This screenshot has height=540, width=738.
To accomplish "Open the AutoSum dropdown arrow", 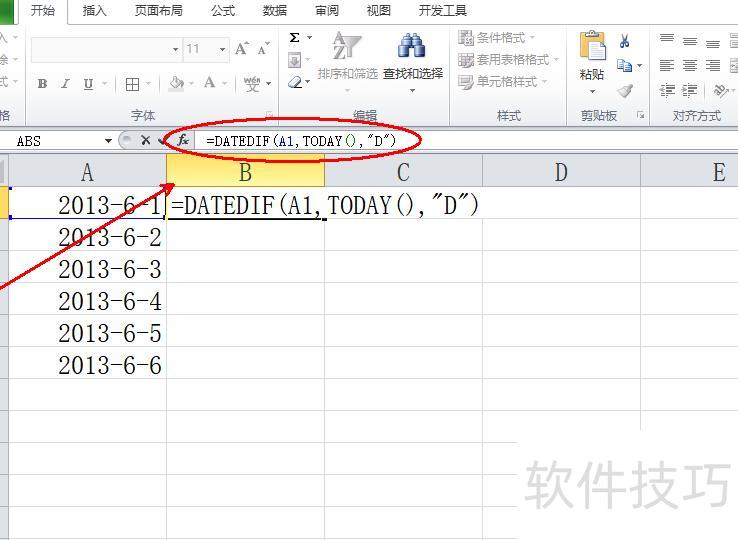I will [310, 38].
